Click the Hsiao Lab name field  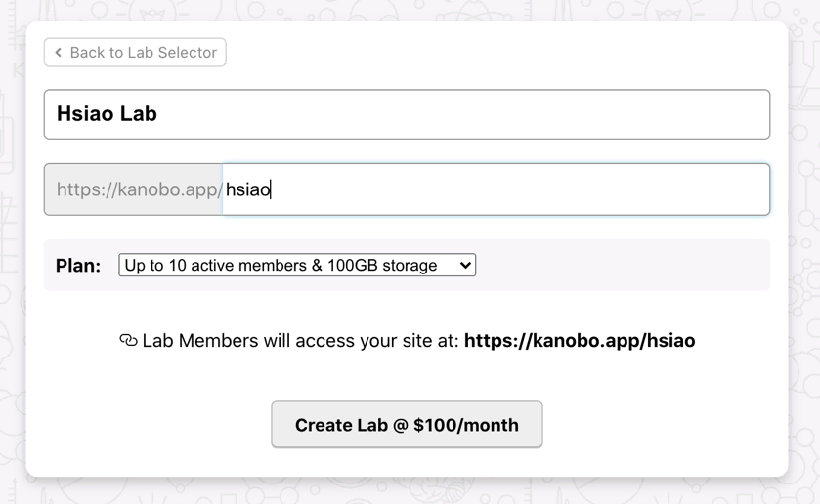tap(407, 114)
